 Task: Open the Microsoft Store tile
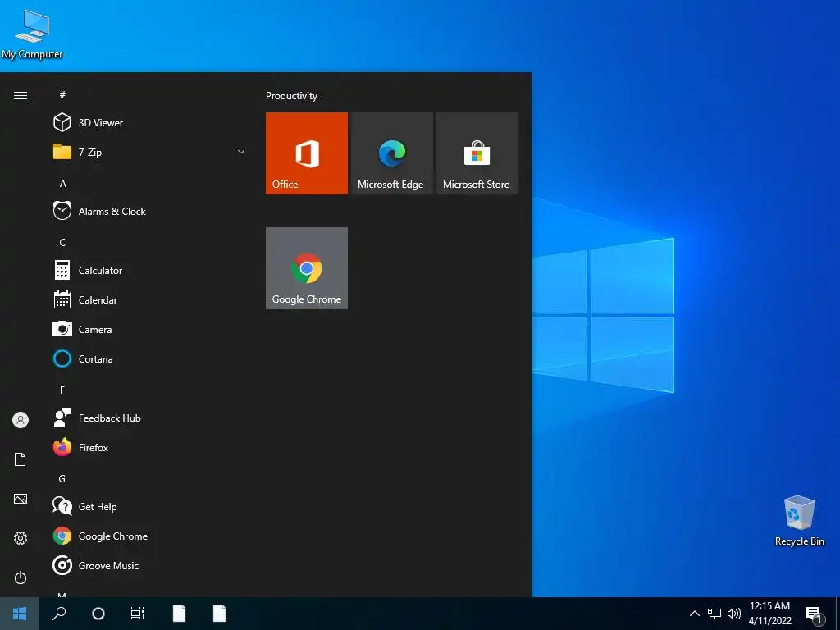(477, 153)
